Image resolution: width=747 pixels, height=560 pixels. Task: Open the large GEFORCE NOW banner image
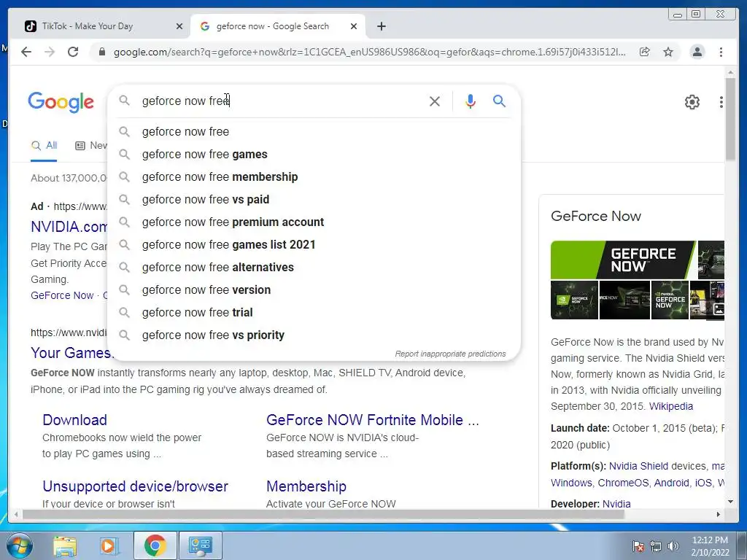623,260
